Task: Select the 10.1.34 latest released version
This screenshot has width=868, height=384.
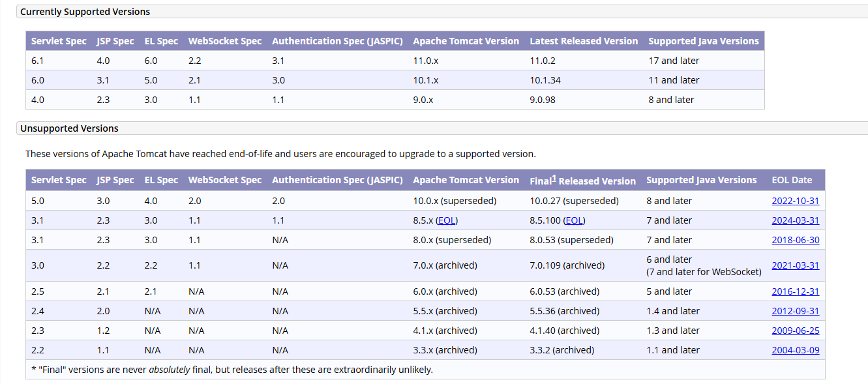Action: 545,80
